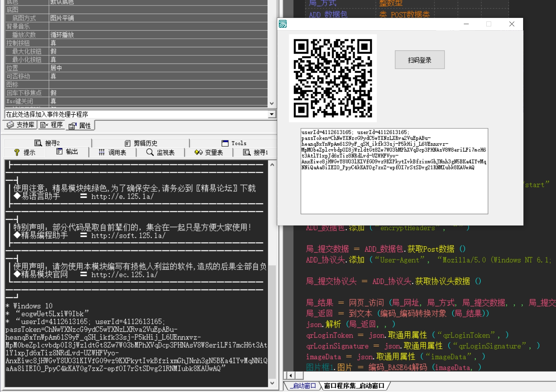Click the 程序 tab icon
This screenshot has width=556, height=392.
tap(44, 125)
